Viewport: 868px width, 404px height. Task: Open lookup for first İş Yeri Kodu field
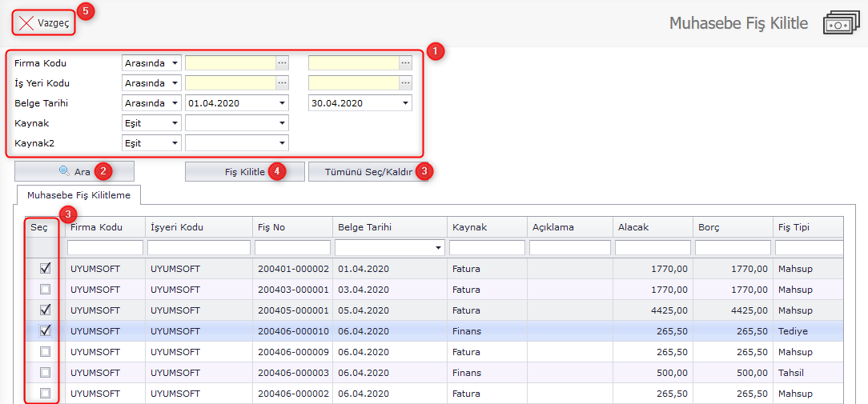tap(282, 83)
